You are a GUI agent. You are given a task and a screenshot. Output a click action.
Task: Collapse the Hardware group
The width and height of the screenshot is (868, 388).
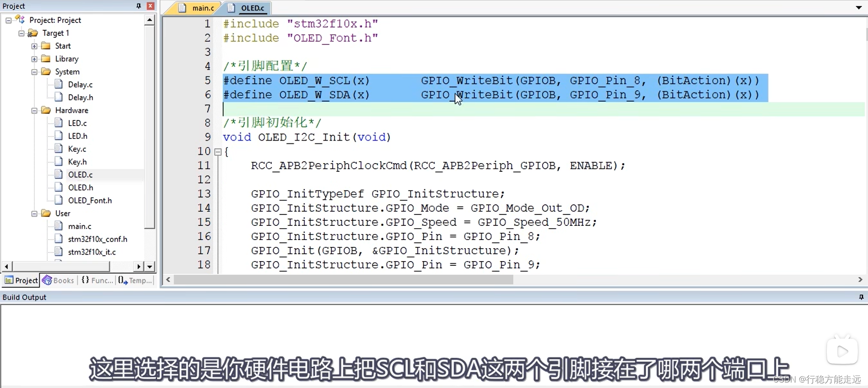[34, 110]
